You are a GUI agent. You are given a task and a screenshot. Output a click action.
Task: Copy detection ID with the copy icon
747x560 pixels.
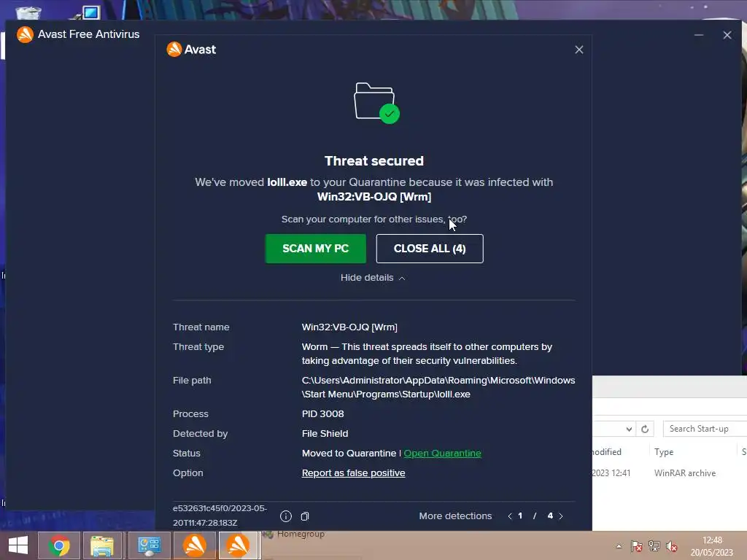pyautogui.click(x=305, y=516)
